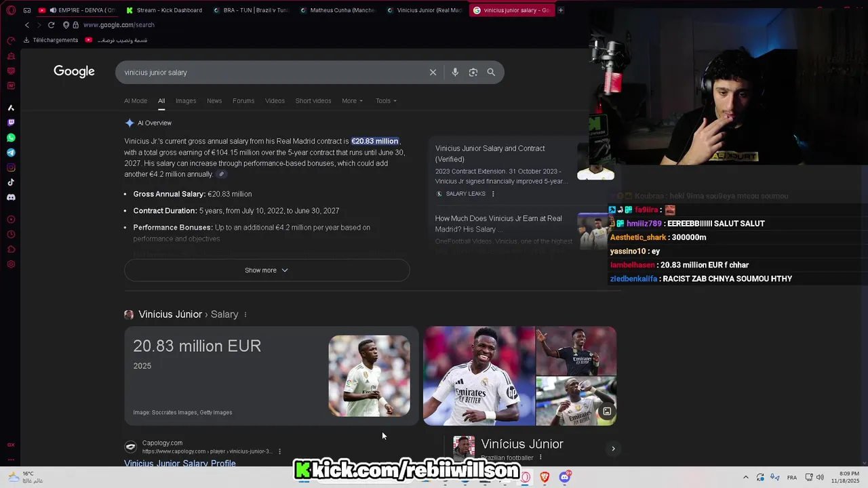This screenshot has width=868, height=488.
Task: Open Vinicius Junior Salary Profile link
Action: (180, 464)
